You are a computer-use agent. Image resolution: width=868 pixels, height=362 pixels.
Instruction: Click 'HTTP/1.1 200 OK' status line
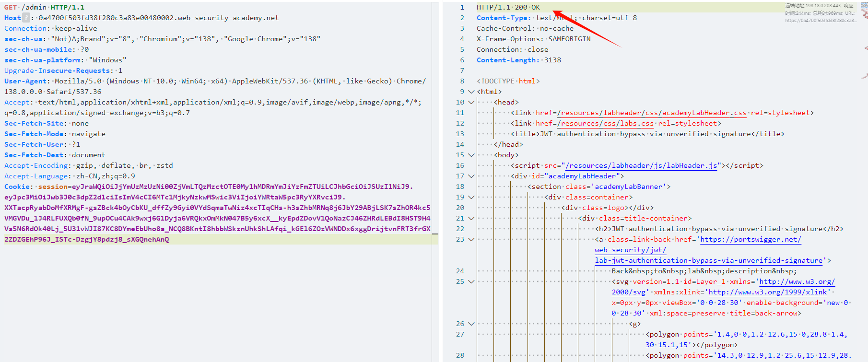[508, 7]
